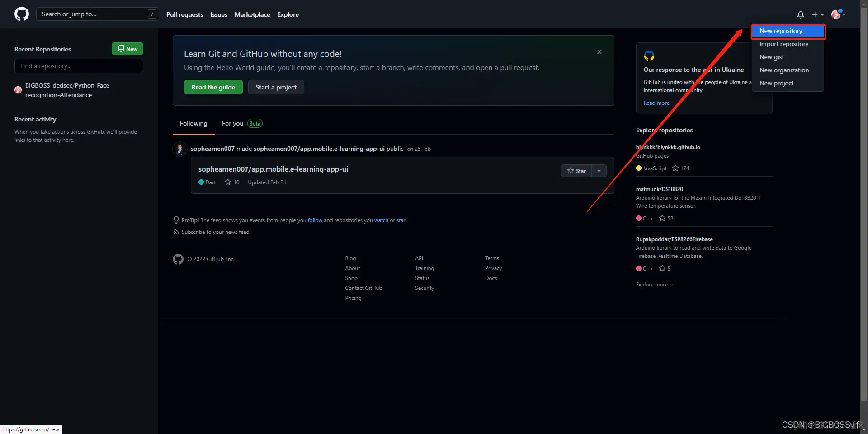Choose New project from the menu
The width and height of the screenshot is (868, 434).
tap(788, 83)
